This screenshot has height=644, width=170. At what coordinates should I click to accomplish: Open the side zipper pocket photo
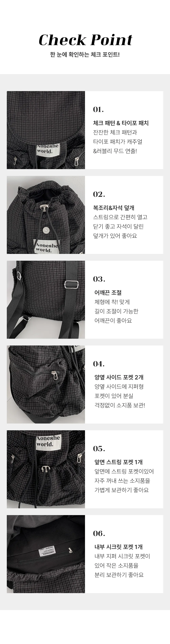46,384
